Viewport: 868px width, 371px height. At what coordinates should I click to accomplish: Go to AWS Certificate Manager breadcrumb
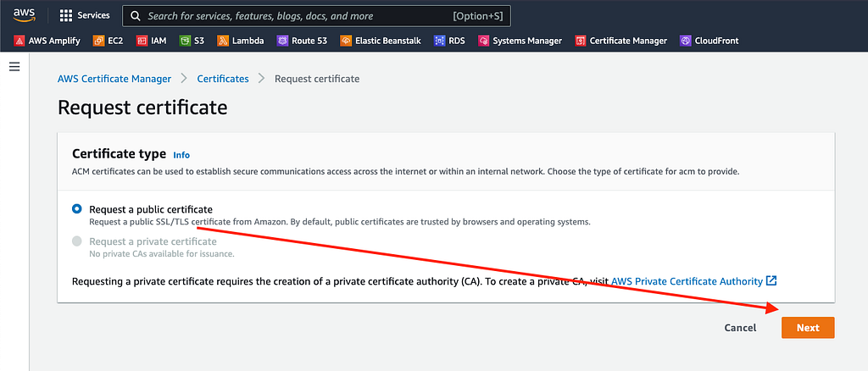coord(114,79)
